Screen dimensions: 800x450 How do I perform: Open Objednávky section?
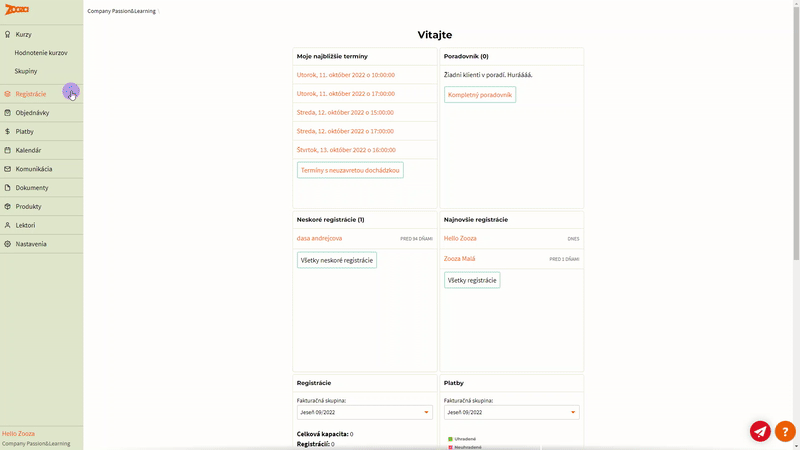(x=32, y=113)
